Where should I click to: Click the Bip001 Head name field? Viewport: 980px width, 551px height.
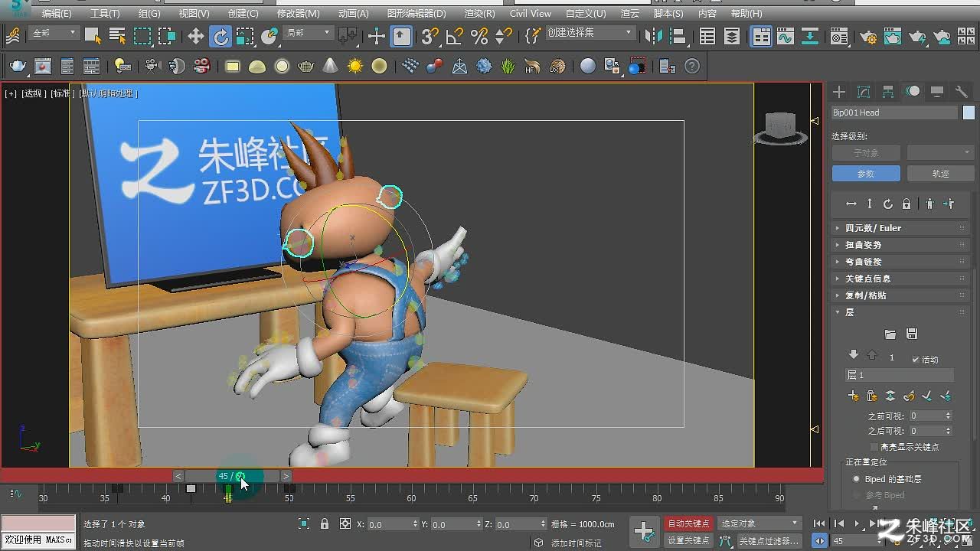(x=894, y=112)
